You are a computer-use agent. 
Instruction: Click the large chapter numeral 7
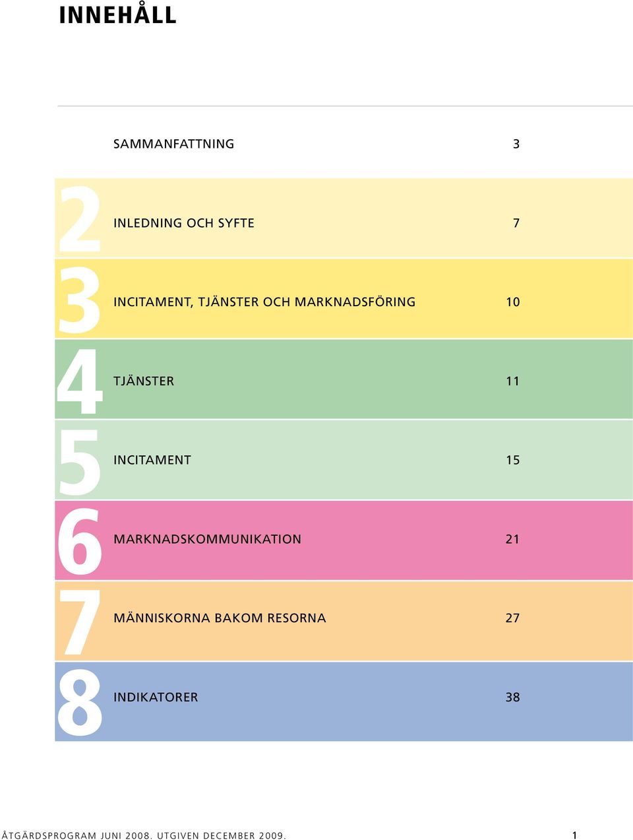coord(79,622)
